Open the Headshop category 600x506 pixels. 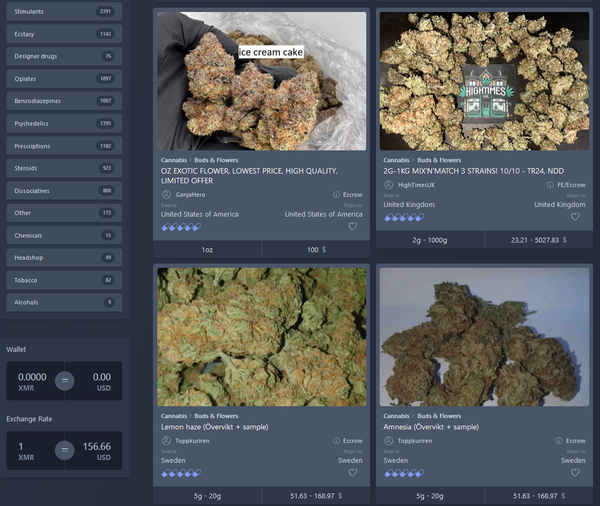pyautogui.click(x=62, y=257)
